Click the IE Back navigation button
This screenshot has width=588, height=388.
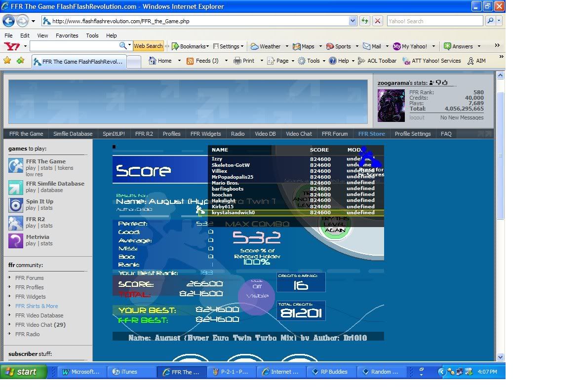(x=8, y=21)
